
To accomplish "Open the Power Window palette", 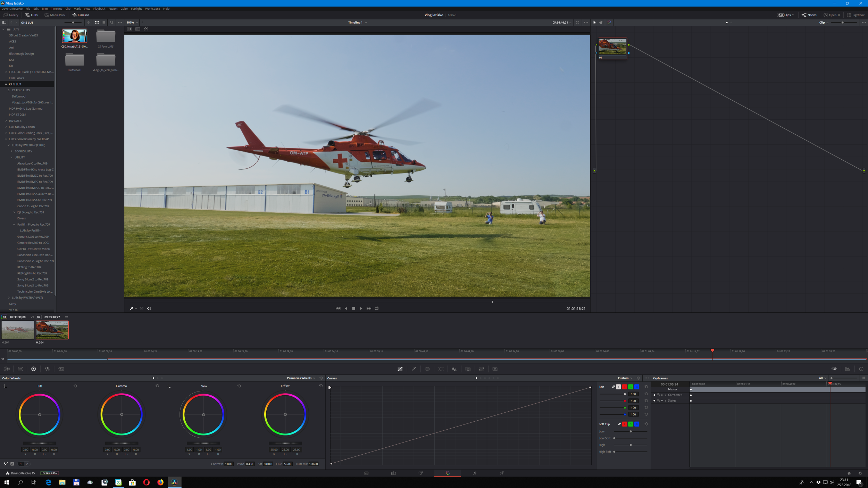I will pos(427,369).
